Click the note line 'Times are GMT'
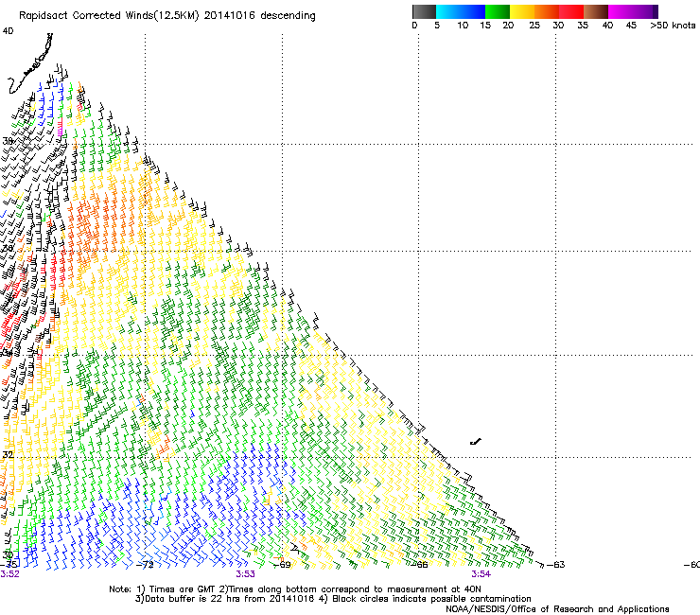The height and width of the screenshot is (615, 700). 182,589
